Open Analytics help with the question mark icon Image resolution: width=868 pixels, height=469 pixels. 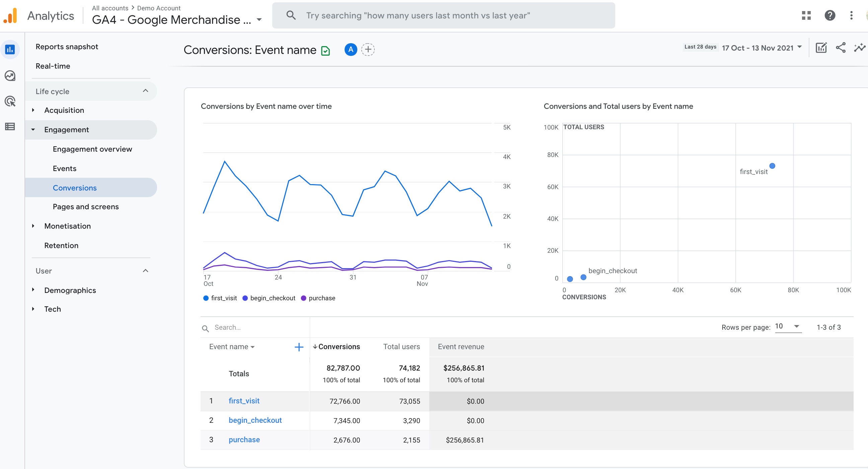829,15
